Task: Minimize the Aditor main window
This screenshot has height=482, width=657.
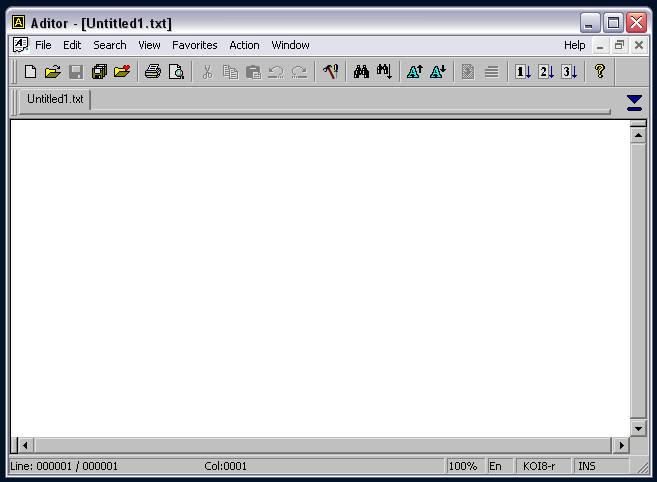Action: tap(590, 23)
